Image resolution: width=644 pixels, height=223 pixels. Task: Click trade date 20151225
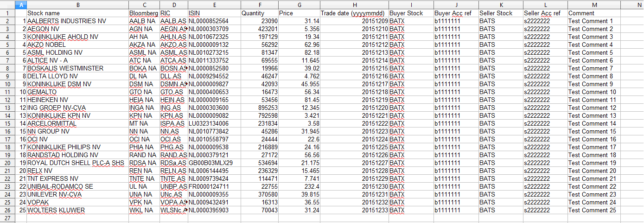click(354, 147)
